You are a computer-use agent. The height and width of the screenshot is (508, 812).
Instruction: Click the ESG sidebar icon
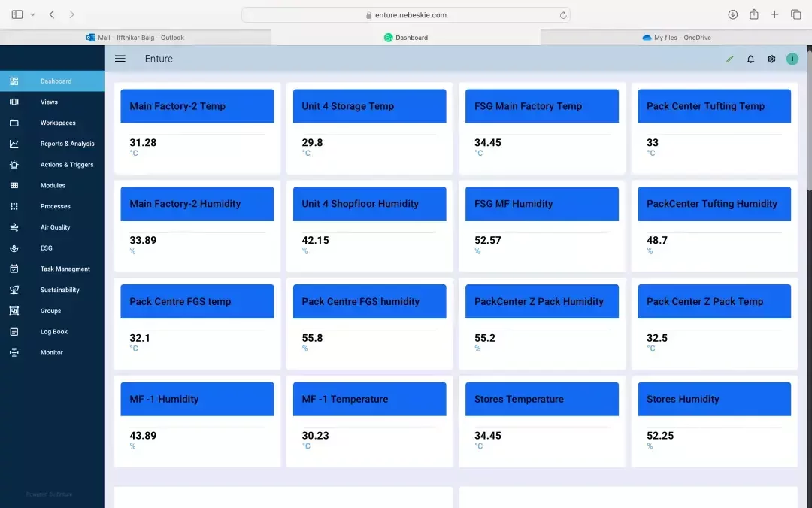14,248
